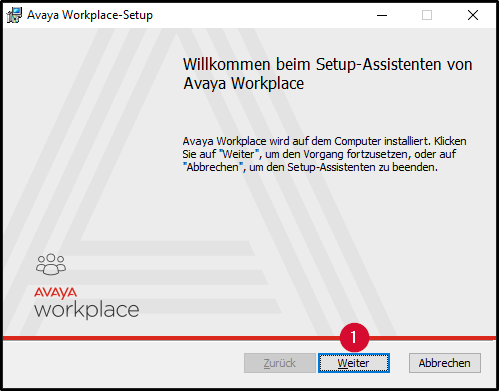Click the installer icon in the title bar
Viewport: 499px width, 391px height.
[14, 15]
